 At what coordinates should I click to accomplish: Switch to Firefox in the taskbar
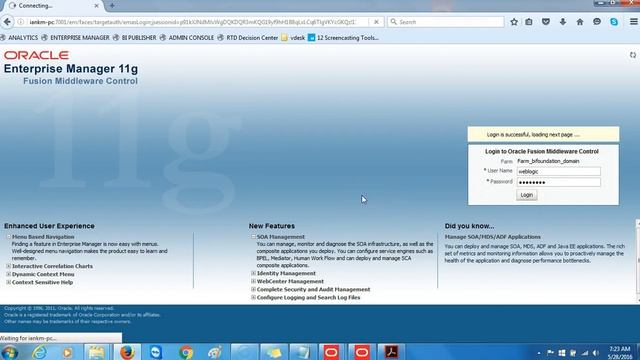[127, 352]
